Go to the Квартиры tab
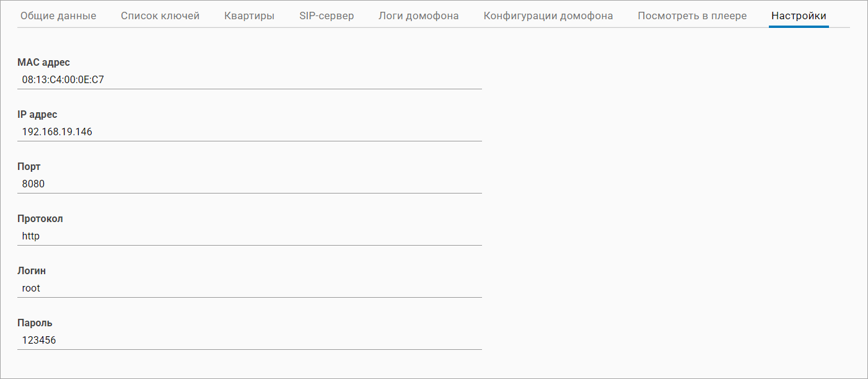The width and height of the screenshot is (868, 379). tap(249, 16)
